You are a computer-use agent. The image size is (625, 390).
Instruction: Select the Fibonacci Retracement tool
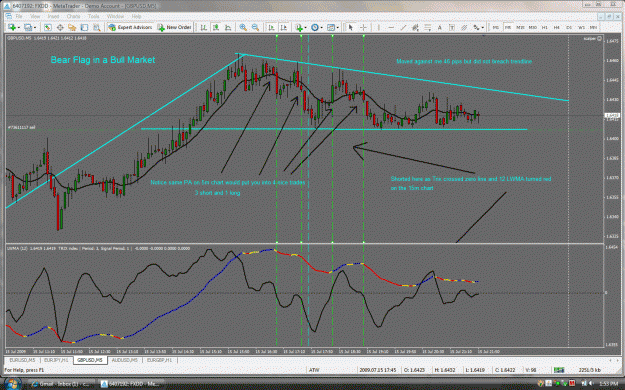pos(428,27)
